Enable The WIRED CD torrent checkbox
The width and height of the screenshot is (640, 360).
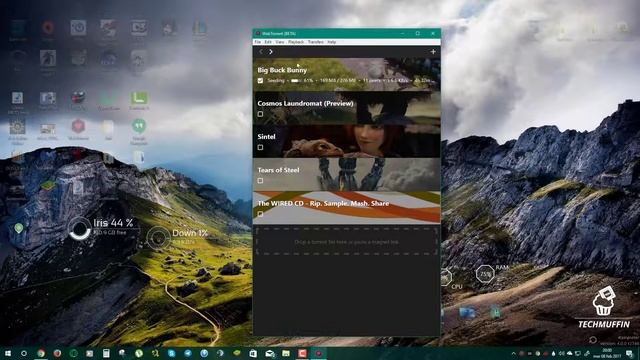pyautogui.click(x=260, y=214)
